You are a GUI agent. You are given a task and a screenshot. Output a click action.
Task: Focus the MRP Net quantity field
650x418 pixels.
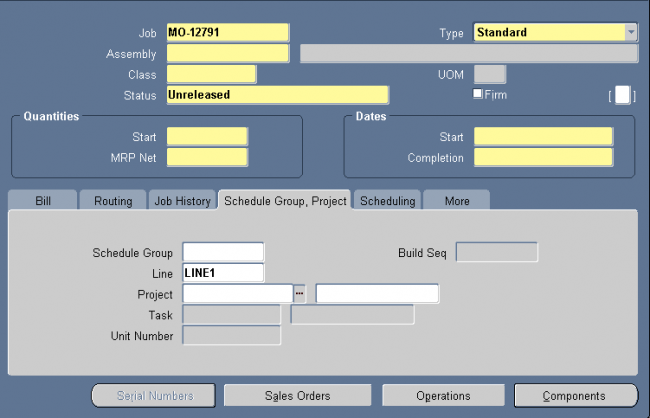[x=207, y=158]
